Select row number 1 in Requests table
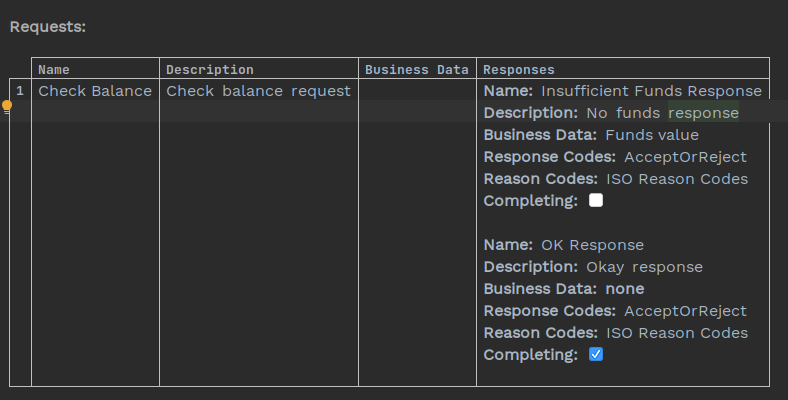 coord(20,91)
